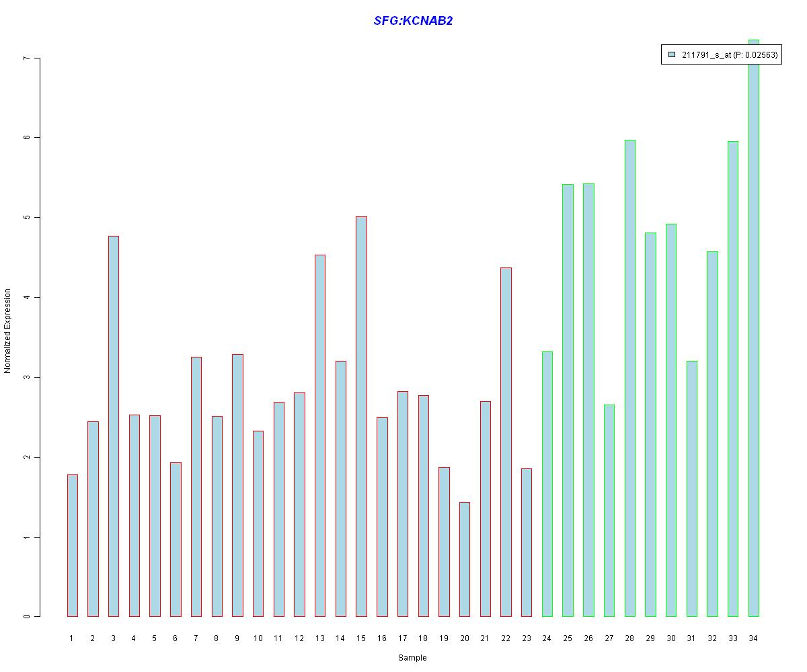The width and height of the screenshot is (807, 672).
Task: Select the green bar for sample 25
Action: pyautogui.click(x=568, y=400)
